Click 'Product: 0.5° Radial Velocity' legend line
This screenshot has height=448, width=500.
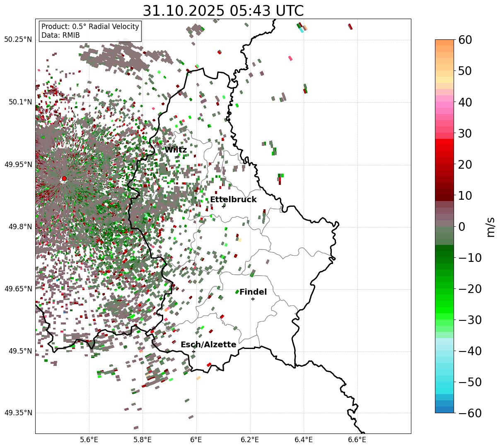(90, 27)
